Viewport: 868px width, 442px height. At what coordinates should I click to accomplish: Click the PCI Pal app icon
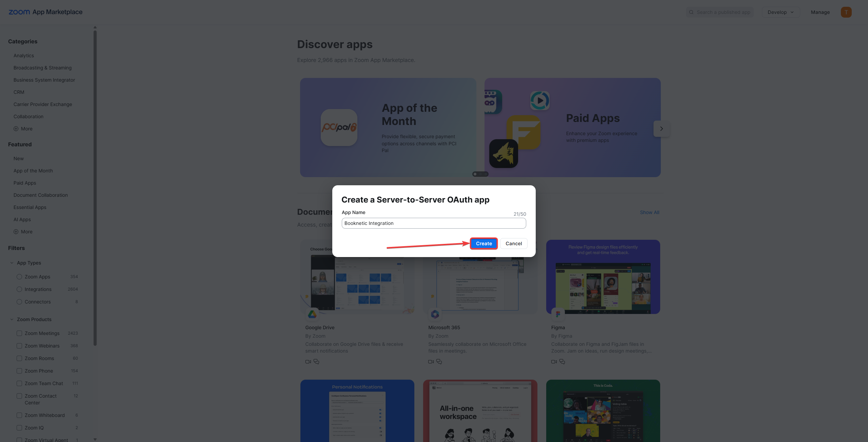tap(339, 127)
